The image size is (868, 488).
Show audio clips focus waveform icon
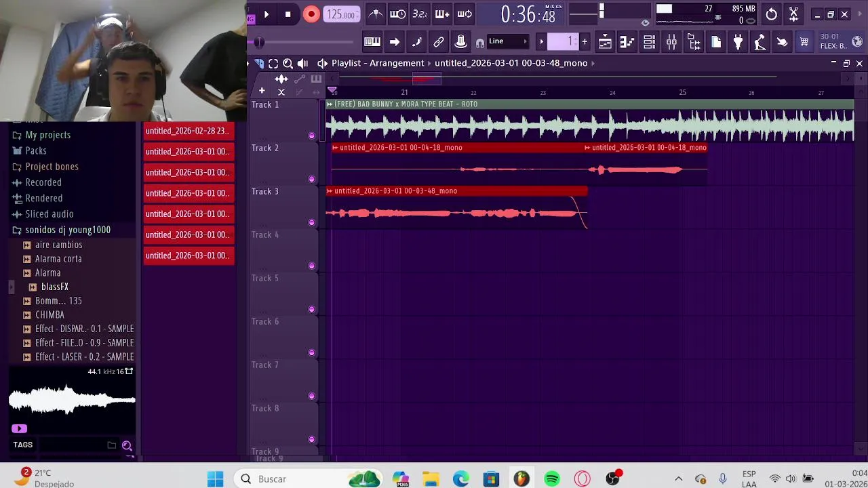tap(281, 79)
